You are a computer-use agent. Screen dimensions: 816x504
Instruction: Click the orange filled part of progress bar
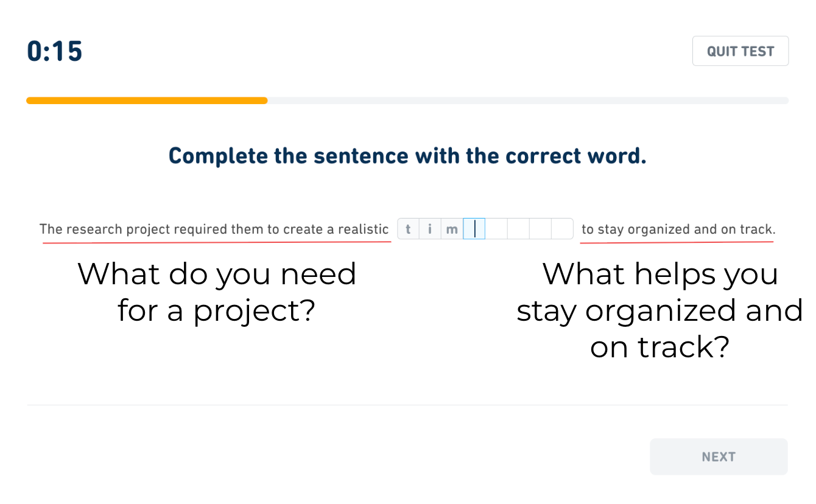tap(146, 100)
